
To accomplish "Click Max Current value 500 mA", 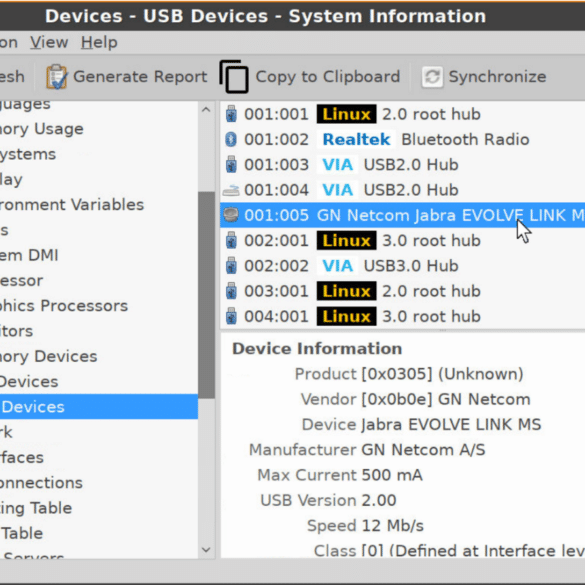I will pos(392,475).
